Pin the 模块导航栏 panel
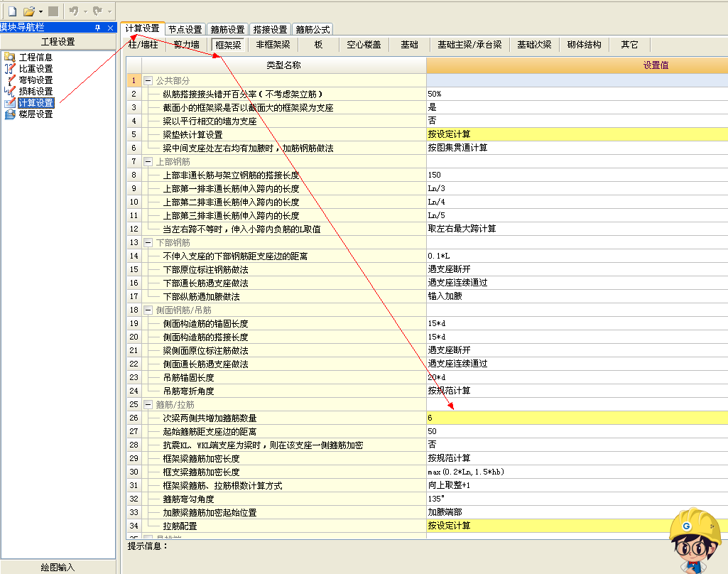Screen dimensions: 728x574 pos(97,28)
